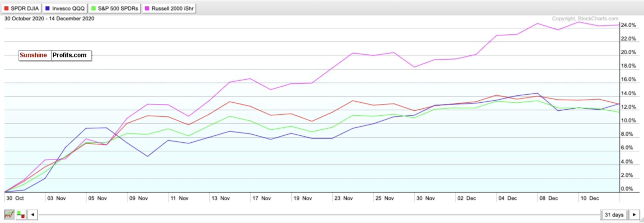Toggle the S&P 500 SPDRs legend button
The width and height of the screenshot is (644, 223).
tap(115, 9)
